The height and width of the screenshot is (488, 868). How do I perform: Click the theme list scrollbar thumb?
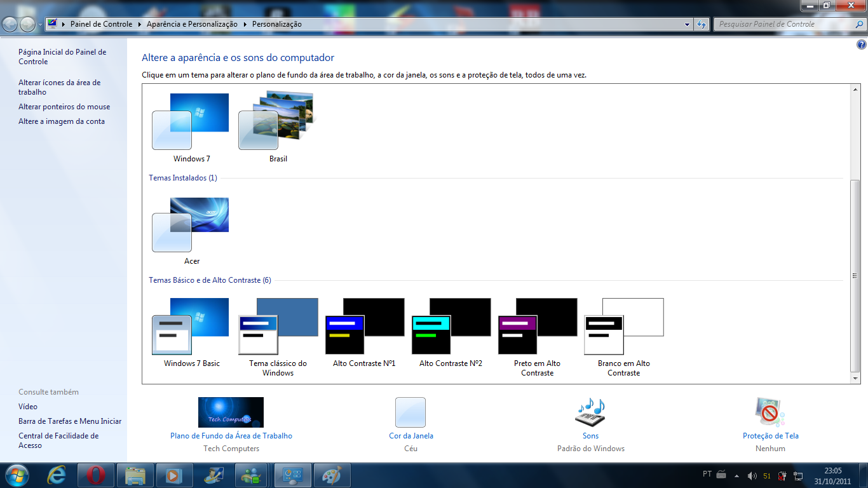point(855,276)
